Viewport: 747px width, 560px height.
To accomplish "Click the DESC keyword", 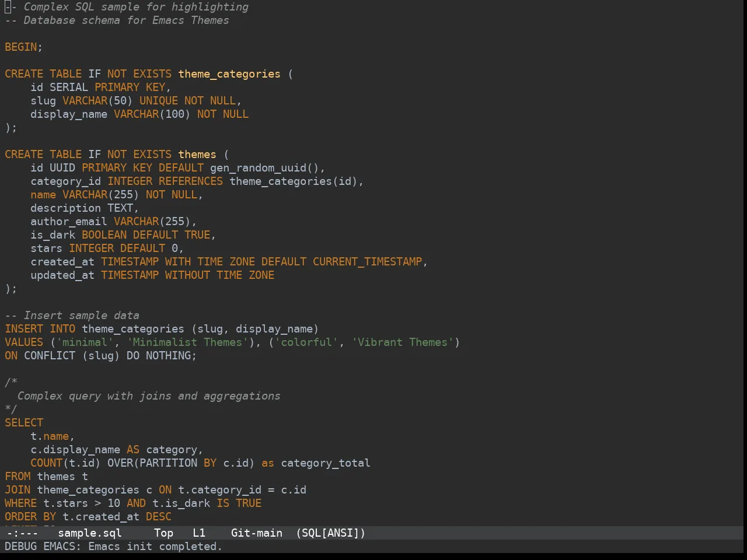I will (x=159, y=517).
